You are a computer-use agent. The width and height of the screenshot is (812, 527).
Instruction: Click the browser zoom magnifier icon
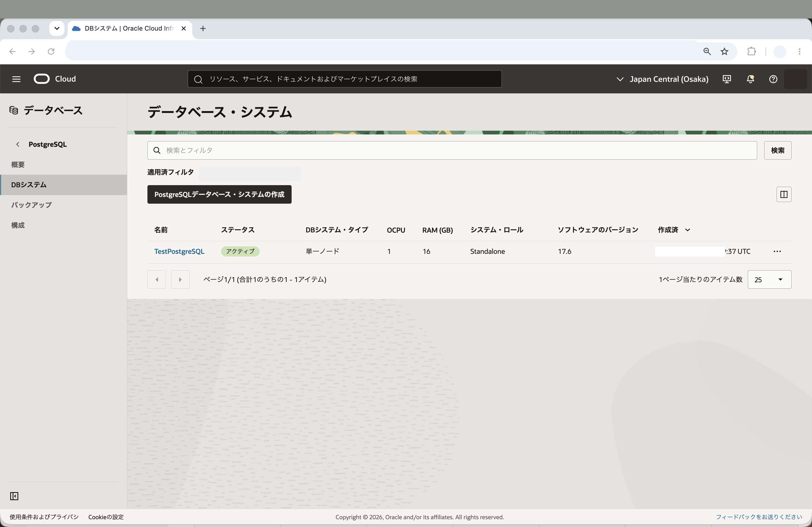pos(707,52)
